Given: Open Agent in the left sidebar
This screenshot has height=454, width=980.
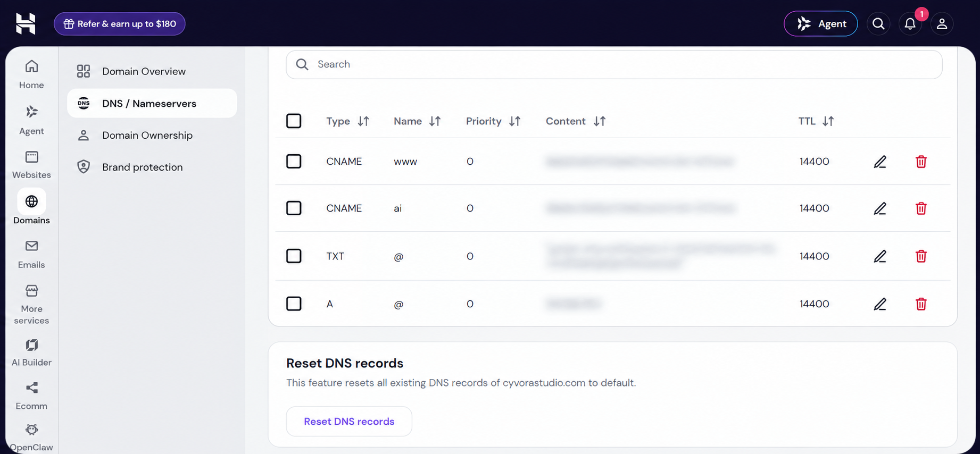Looking at the screenshot, I should click(x=31, y=120).
